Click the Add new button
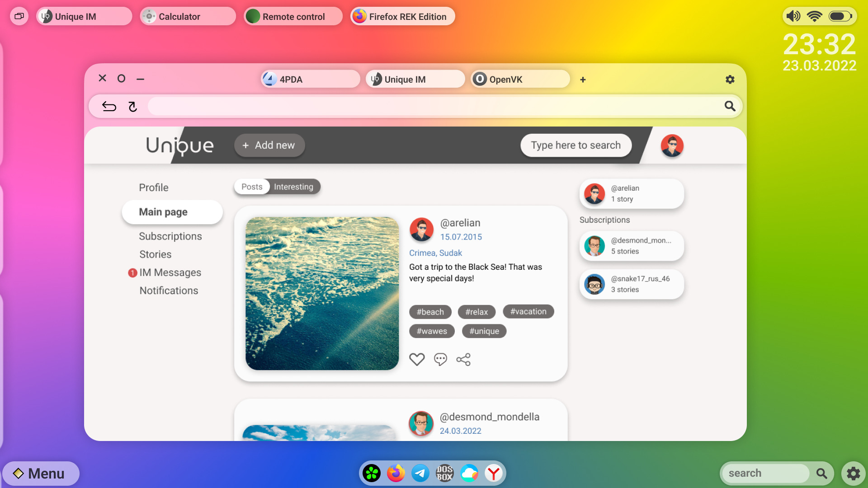The height and width of the screenshot is (488, 868). point(269,145)
